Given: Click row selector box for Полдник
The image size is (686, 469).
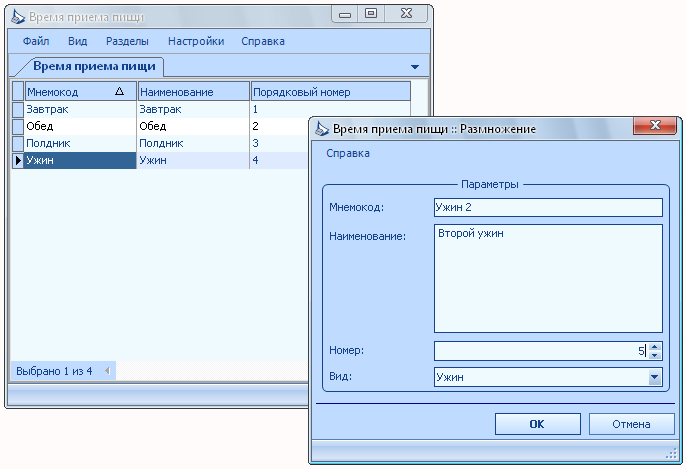Looking at the screenshot, I should click(x=18, y=144).
